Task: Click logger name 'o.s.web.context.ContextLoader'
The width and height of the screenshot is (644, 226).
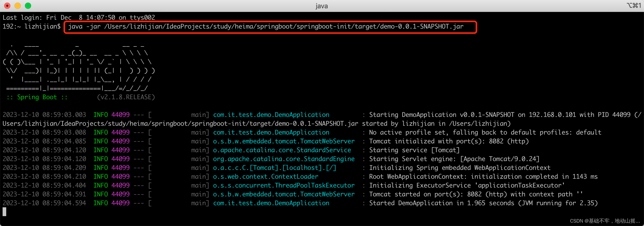Action: point(266,177)
